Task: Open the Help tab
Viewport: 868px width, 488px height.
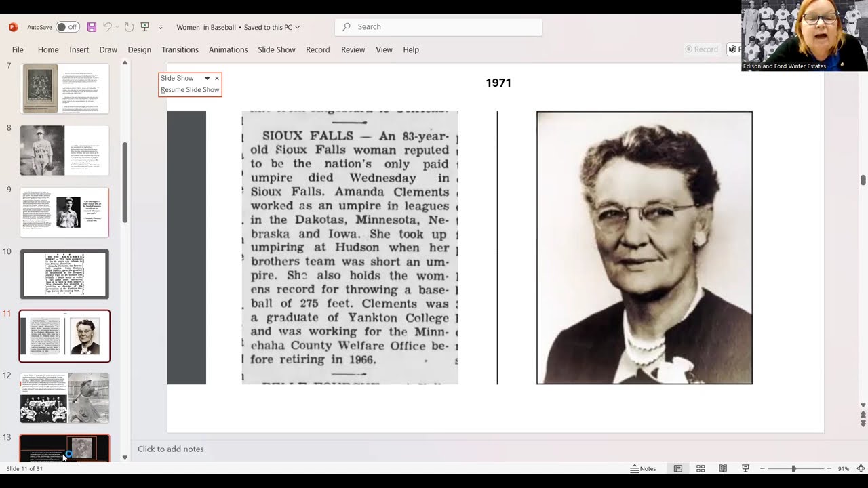Action: coord(411,49)
